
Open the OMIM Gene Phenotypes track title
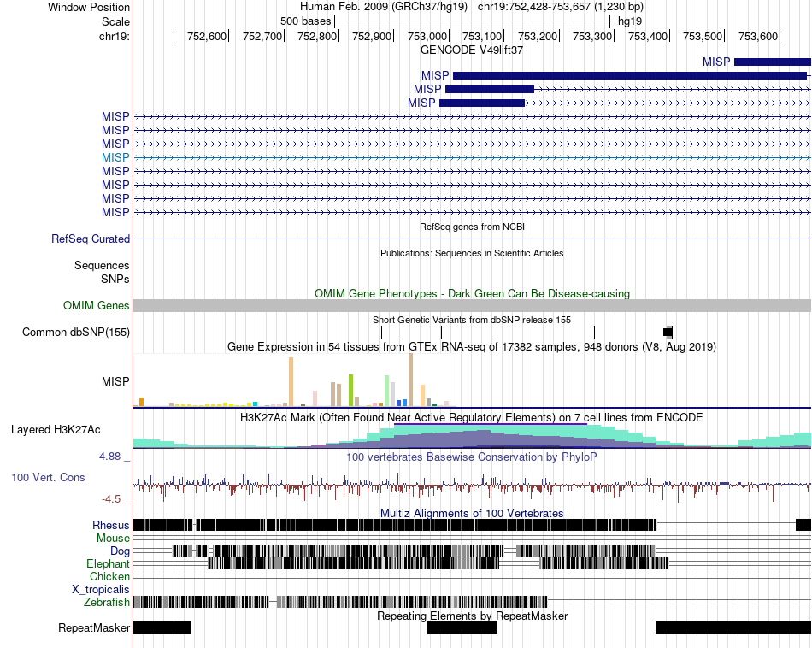472,293
